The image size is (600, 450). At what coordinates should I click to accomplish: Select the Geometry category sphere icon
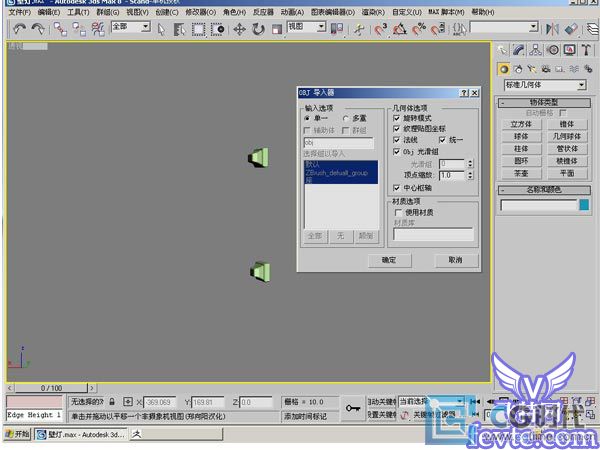(x=504, y=69)
